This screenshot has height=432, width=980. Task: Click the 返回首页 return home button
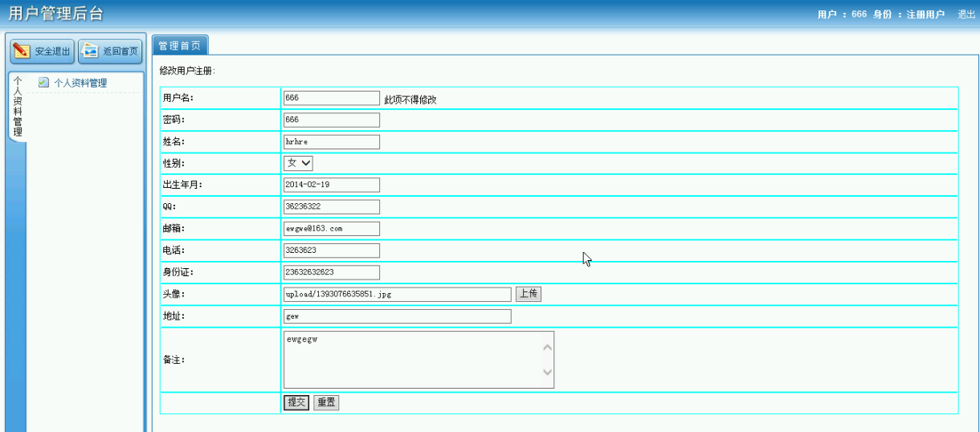(110, 51)
